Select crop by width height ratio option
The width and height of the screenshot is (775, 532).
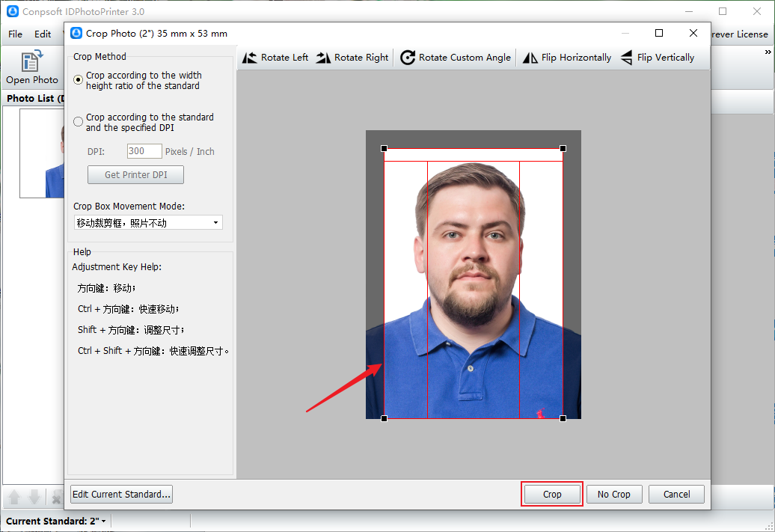click(x=78, y=79)
